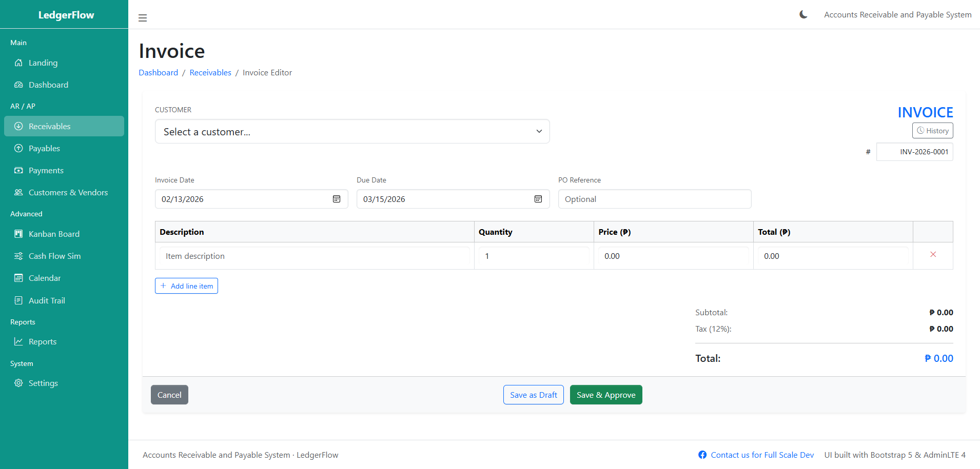Open the Kanban Board icon

[x=18, y=234]
